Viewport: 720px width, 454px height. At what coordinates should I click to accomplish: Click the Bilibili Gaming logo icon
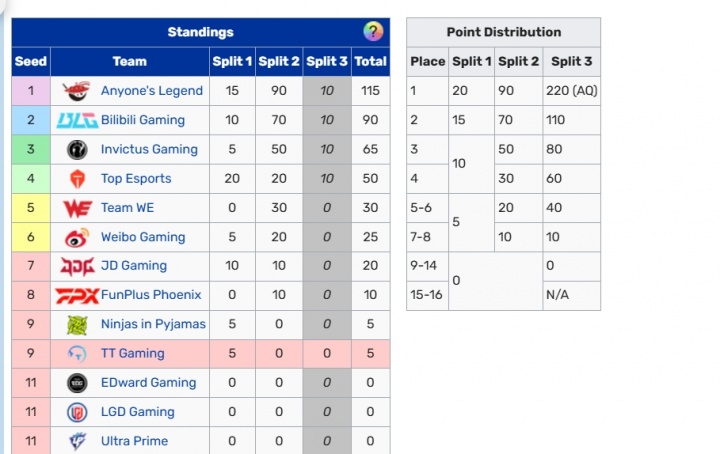[77, 120]
